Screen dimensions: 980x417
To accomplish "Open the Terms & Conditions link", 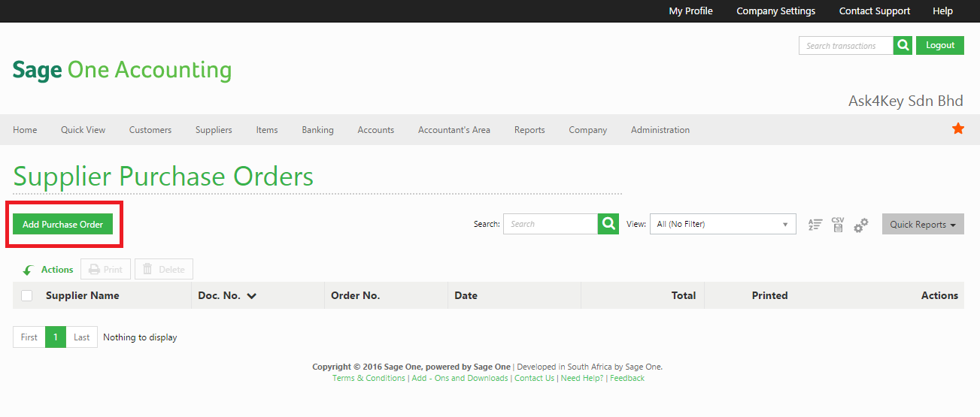I will (x=369, y=378).
